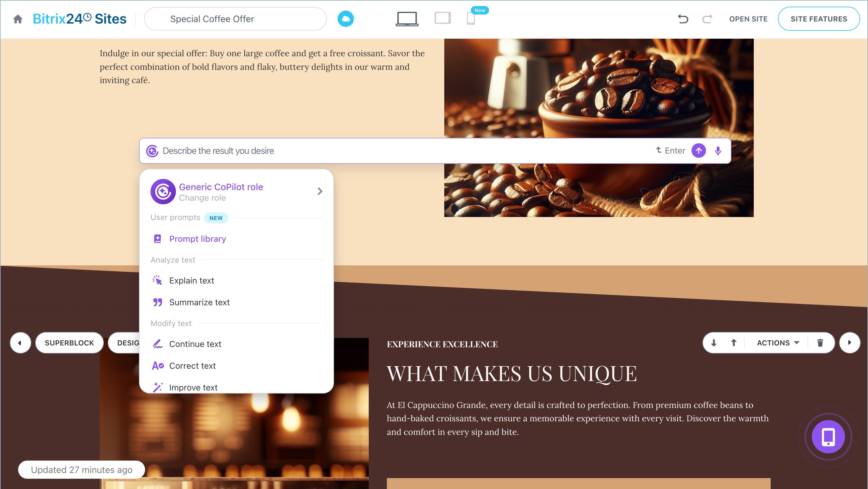Open the site via OPEN SITE
Screen dimensions: 868x489
pyautogui.click(x=748, y=19)
